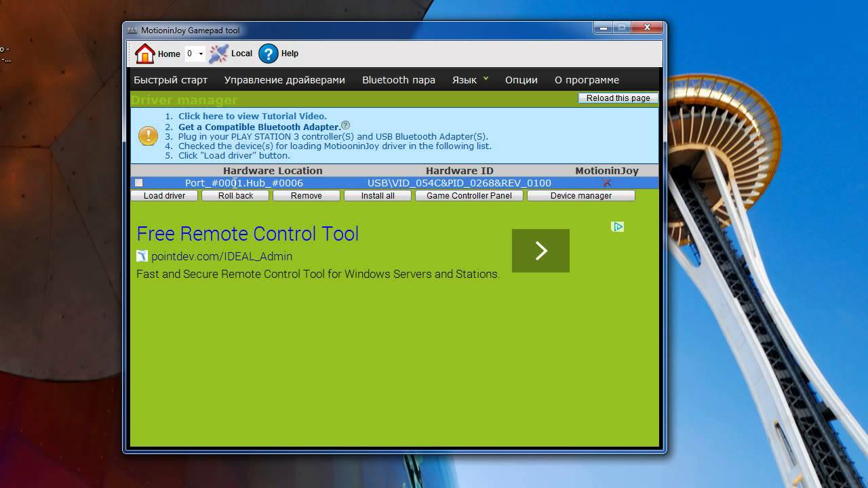
Task: Click the Home house icon
Action: (144, 54)
